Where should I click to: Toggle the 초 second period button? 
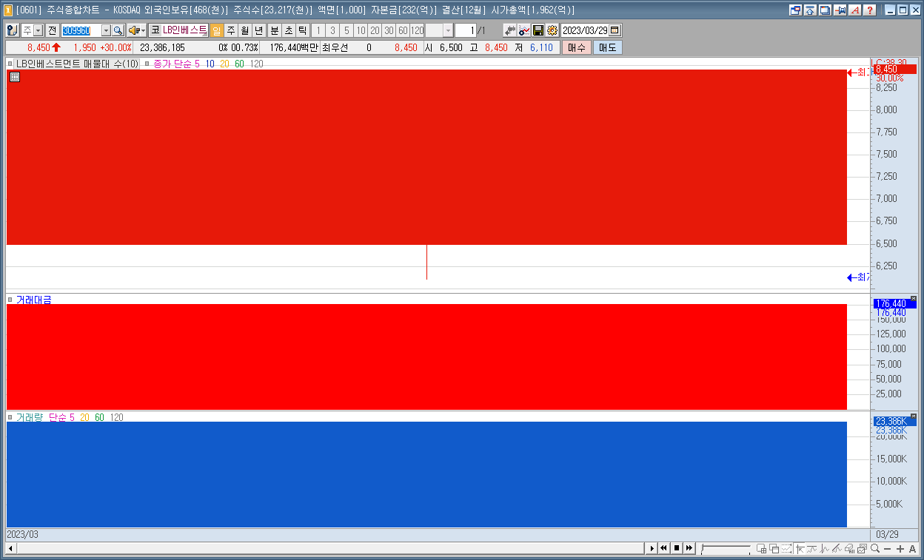pos(289,30)
